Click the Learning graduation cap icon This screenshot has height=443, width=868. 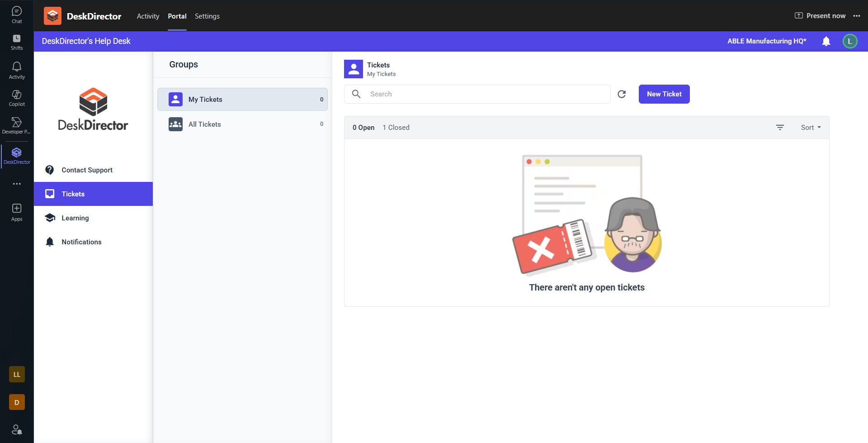[50, 218]
